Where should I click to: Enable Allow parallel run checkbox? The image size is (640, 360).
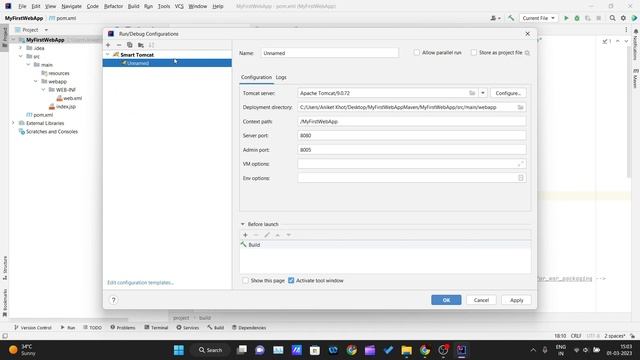click(416, 53)
